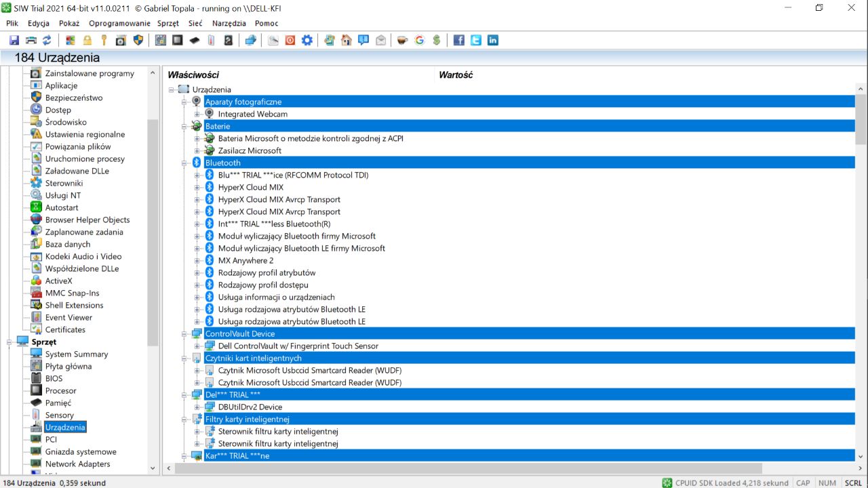Open the Narzędzia menu
The height and width of the screenshot is (488, 868).
pos(229,23)
